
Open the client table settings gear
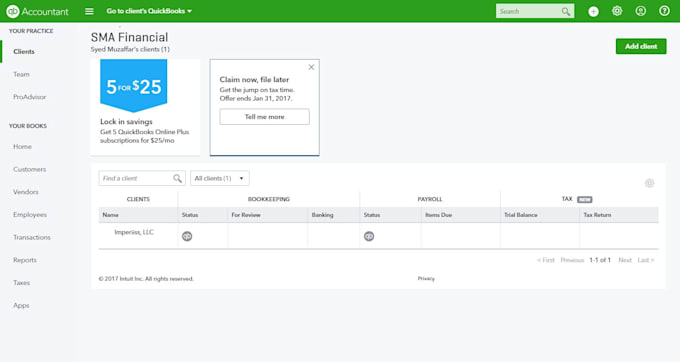[649, 183]
